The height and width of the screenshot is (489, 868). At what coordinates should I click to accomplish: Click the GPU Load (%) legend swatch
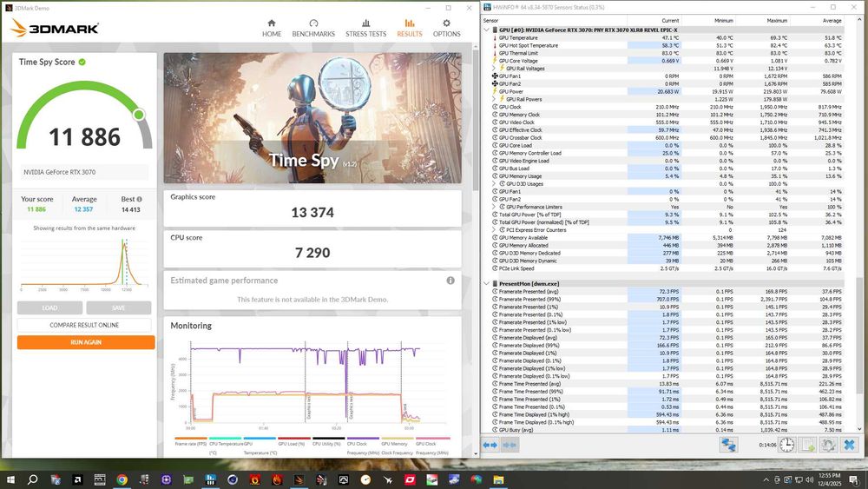point(293,438)
